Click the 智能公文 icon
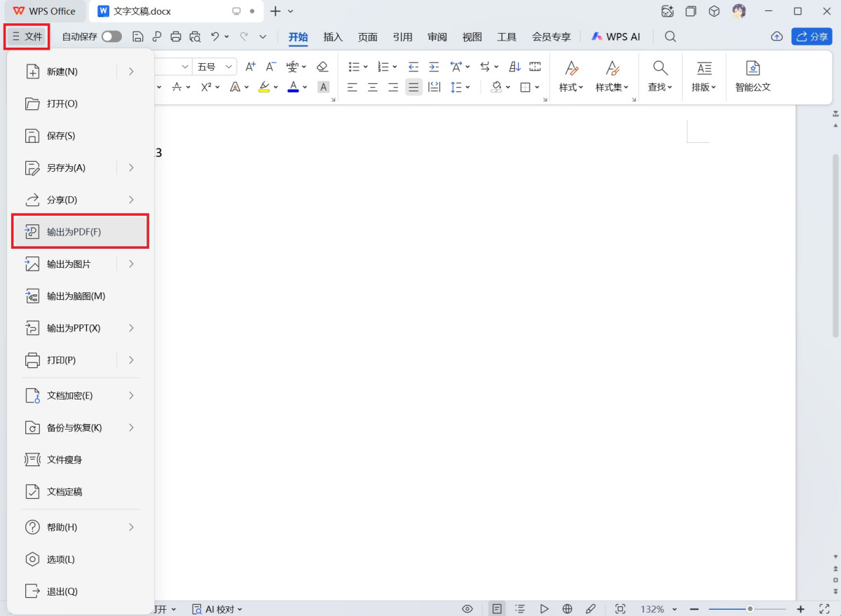Screen dimensions: 841x616 752,76
